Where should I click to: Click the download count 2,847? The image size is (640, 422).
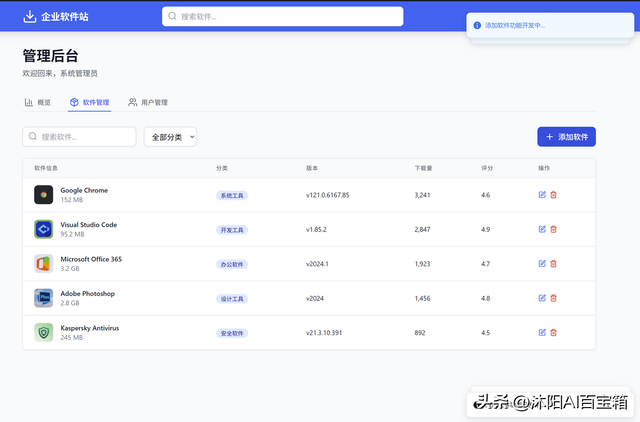422,229
